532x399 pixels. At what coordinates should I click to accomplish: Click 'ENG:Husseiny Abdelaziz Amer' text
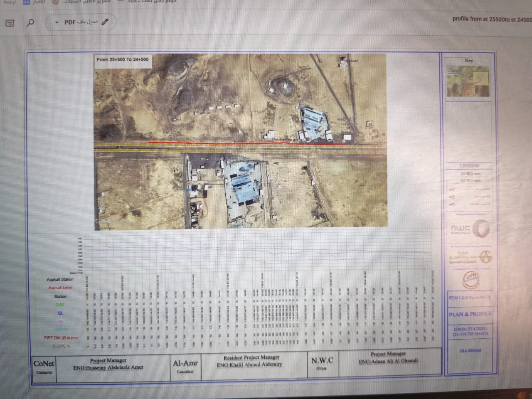pyautogui.click(x=108, y=368)
